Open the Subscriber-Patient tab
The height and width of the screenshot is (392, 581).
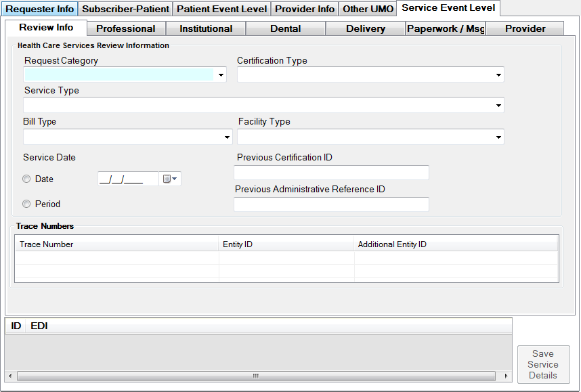[125, 9]
